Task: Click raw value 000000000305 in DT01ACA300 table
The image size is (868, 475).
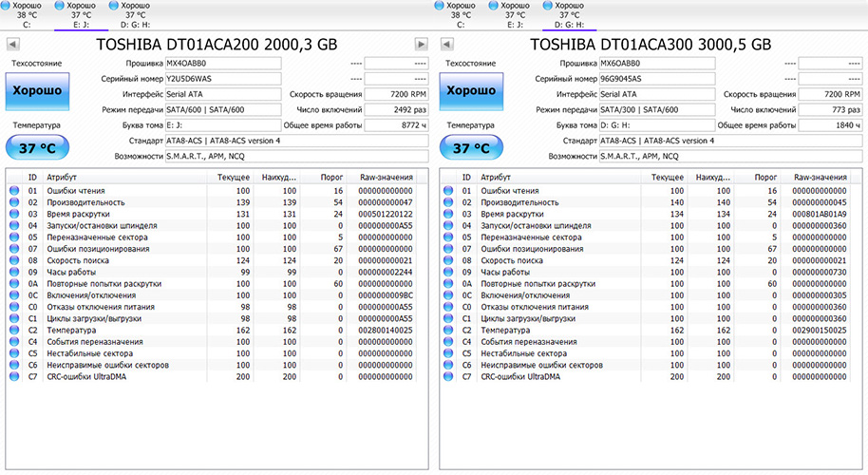Action: (x=820, y=295)
